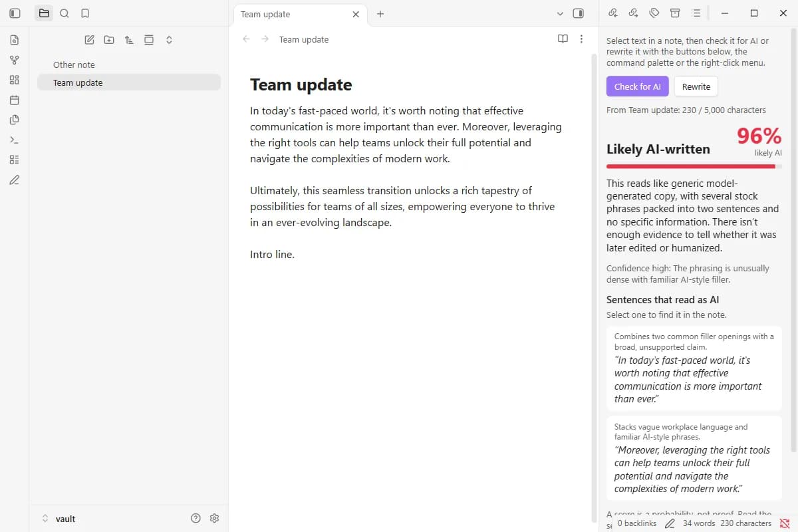798x532 pixels.
Task: Toggle the left sidebar
Action: point(15,13)
